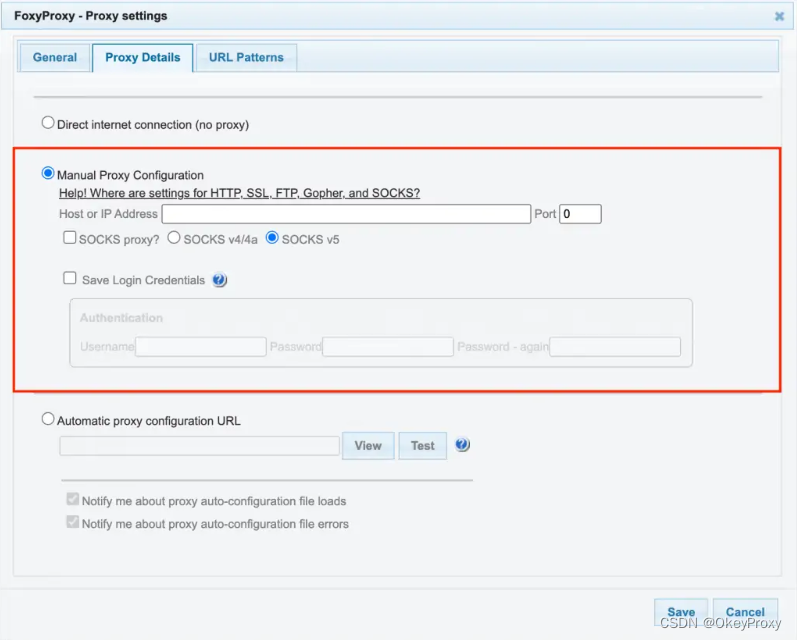Focus the Host or IP Address field
Viewport: 797px width, 640px height.
pyautogui.click(x=346, y=214)
